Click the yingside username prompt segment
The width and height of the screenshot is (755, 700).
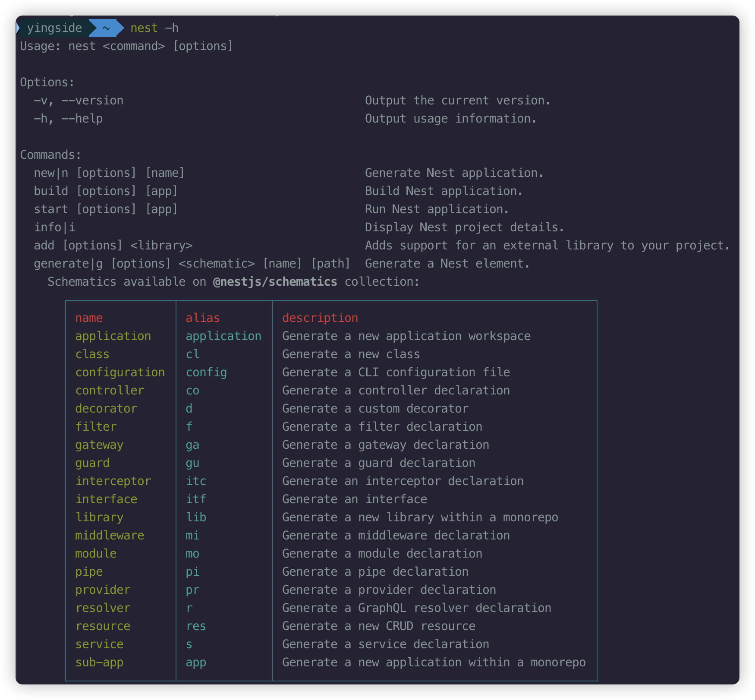pos(54,28)
